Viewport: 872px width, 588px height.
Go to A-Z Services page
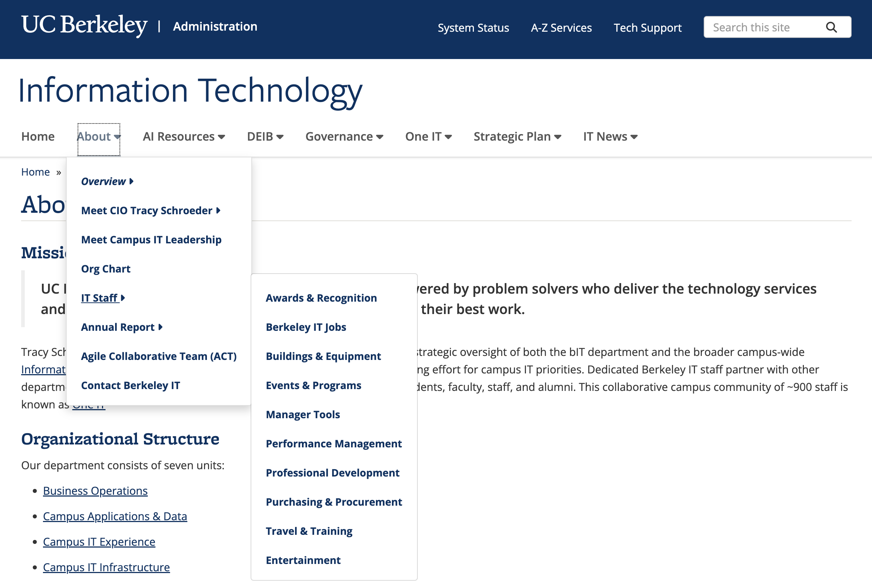click(x=561, y=27)
